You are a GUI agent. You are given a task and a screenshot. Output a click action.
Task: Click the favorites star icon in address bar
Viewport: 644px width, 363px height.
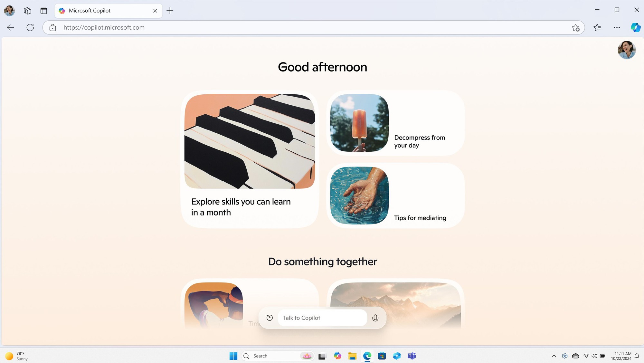[x=575, y=27]
